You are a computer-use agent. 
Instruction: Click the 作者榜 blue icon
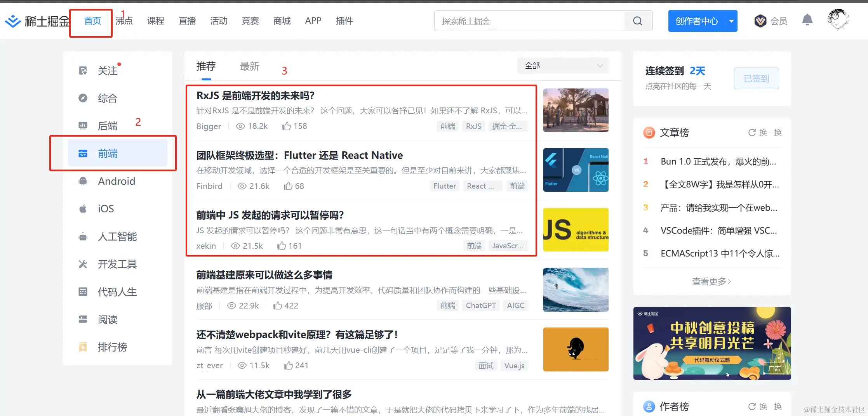click(649, 406)
